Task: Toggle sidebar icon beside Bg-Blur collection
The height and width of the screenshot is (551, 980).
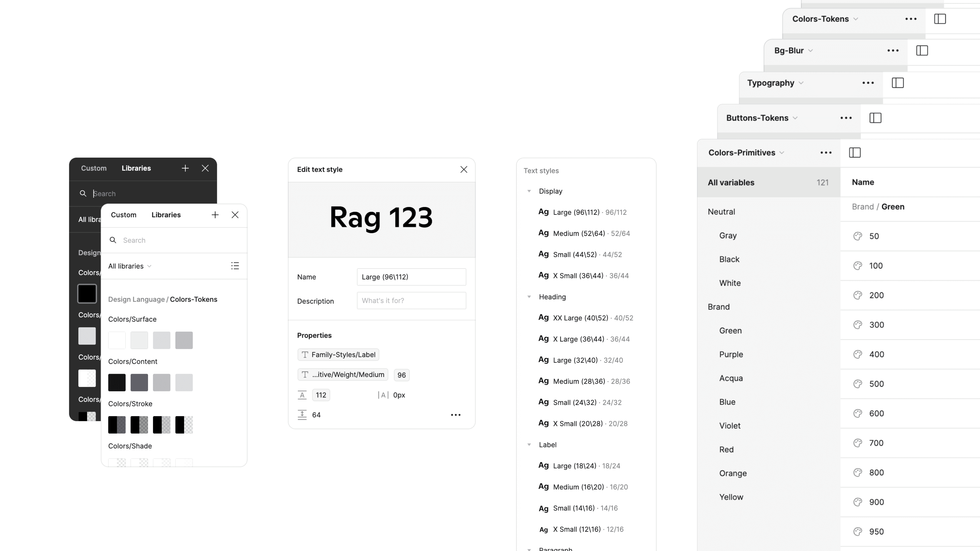Action: pyautogui.click(x=922, y=51)
